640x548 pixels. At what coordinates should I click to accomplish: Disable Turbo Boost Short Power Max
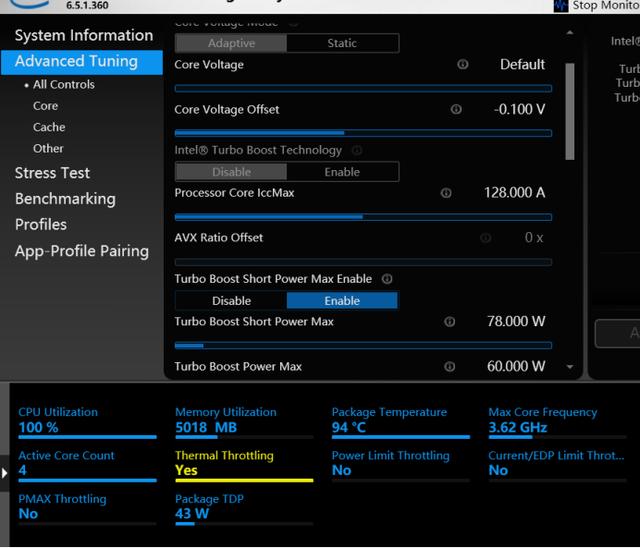(x=231, y=301)
